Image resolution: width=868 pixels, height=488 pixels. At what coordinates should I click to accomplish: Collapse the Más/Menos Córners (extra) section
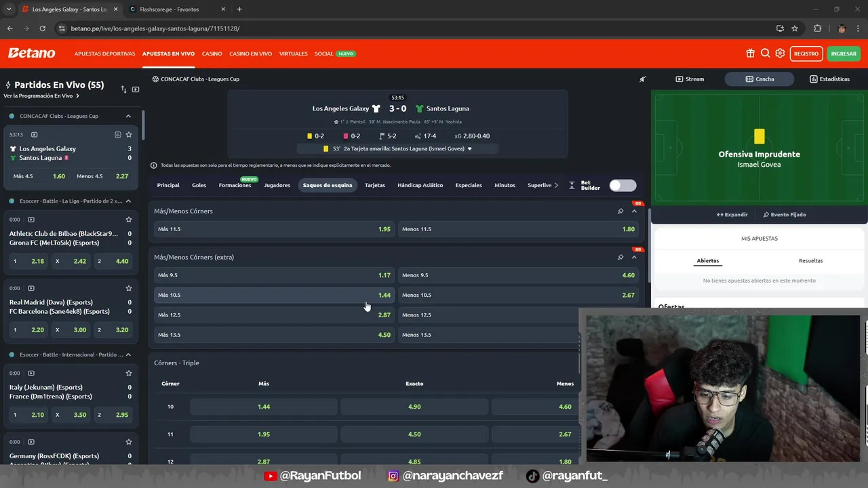click(x=634, y=257)
